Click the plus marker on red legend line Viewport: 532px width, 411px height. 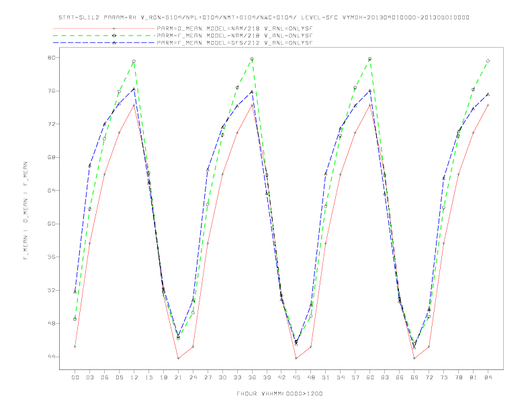coord(114,28)
